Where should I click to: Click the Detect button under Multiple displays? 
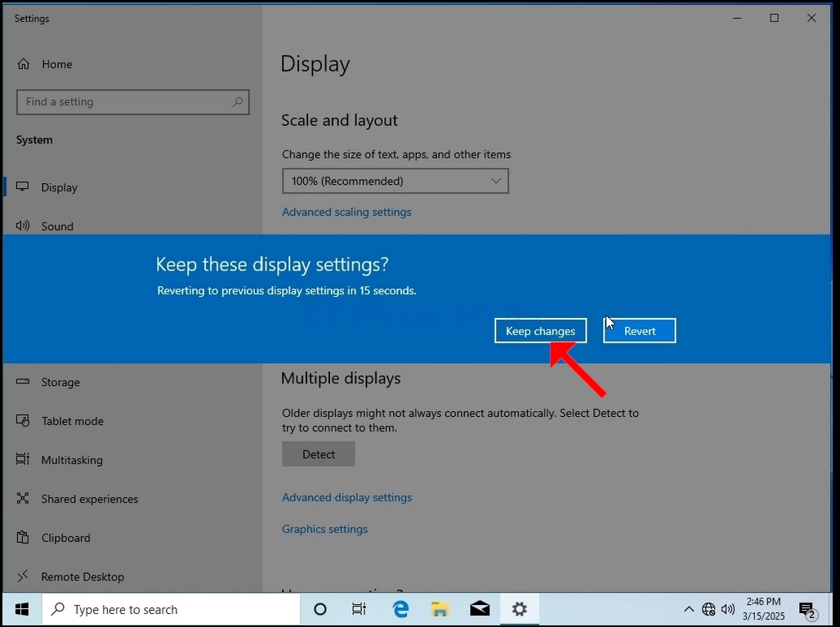[318, 454]
